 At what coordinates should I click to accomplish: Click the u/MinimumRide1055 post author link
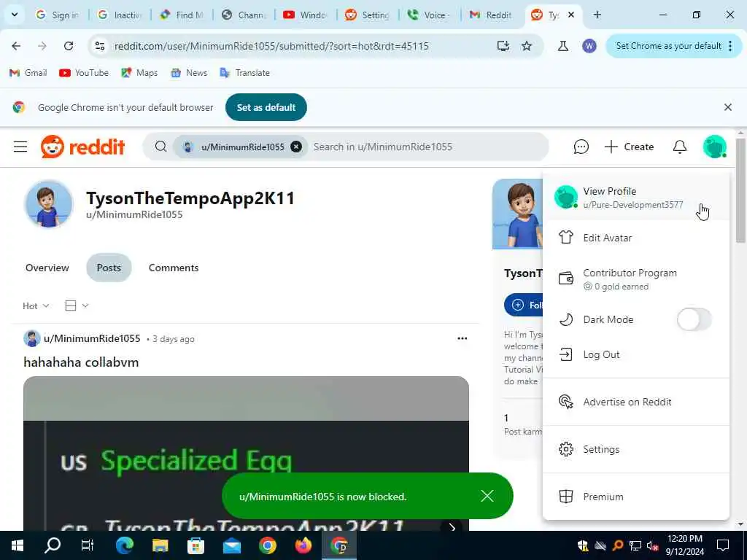pyautogui.click(x=92, y=338)
